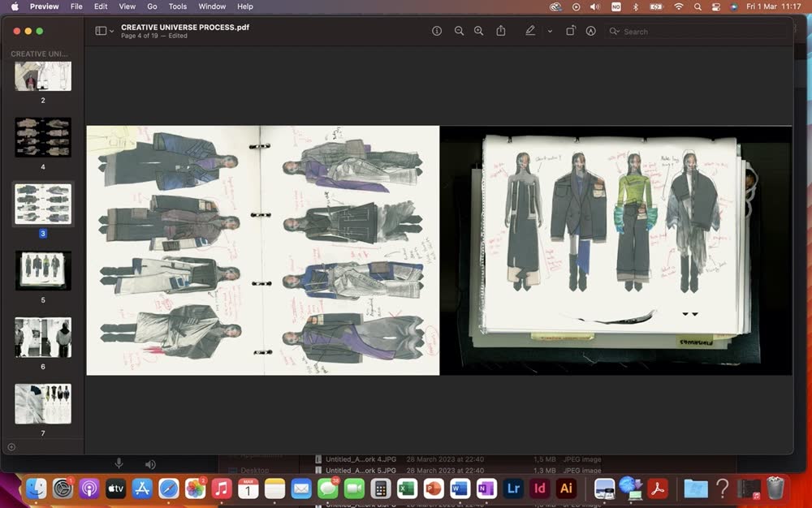Open the Apple menu
Image resolution: width=812 pixels, height=508 pixels.
(x=15, y=6)
